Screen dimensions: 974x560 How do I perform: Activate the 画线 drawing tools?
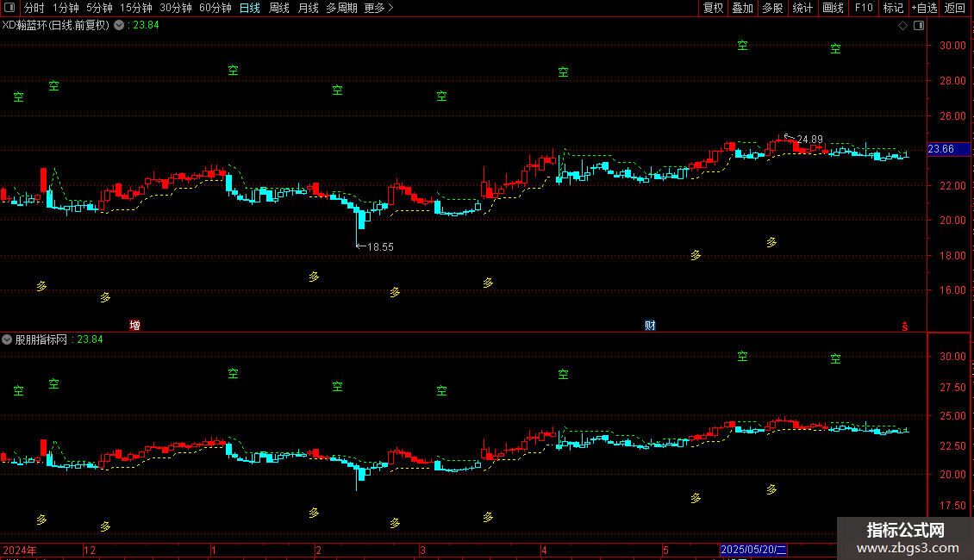tap(833, 8)
